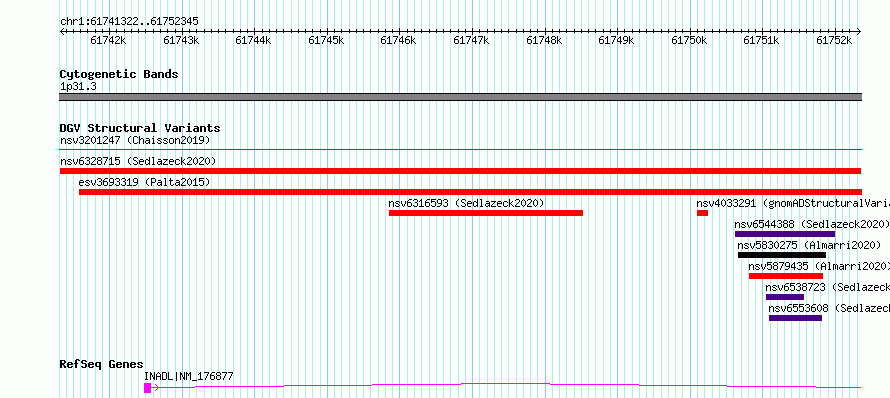Click the 61743k ruler tick label
Screen dimensions: 890x398
[x=181, y=41]
